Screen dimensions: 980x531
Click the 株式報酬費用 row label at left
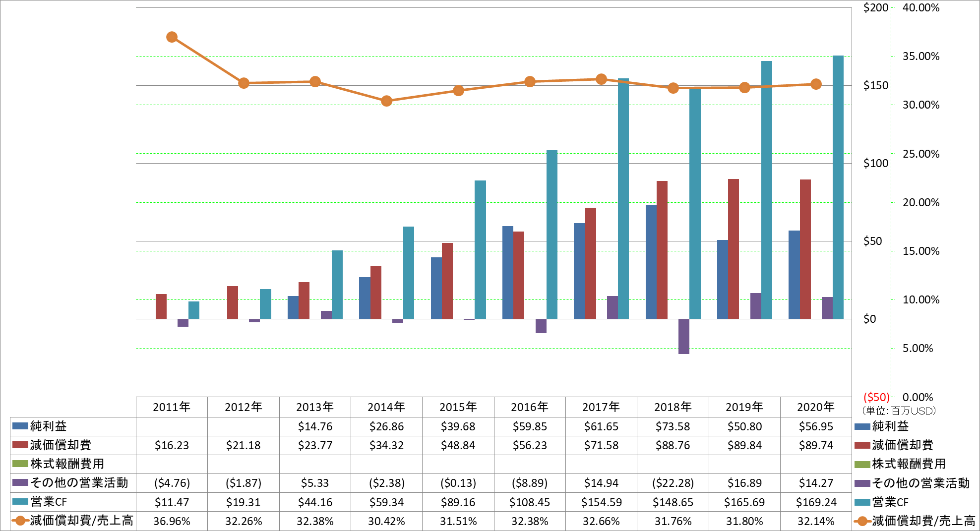pyautogui.click(x=67, y=464)
